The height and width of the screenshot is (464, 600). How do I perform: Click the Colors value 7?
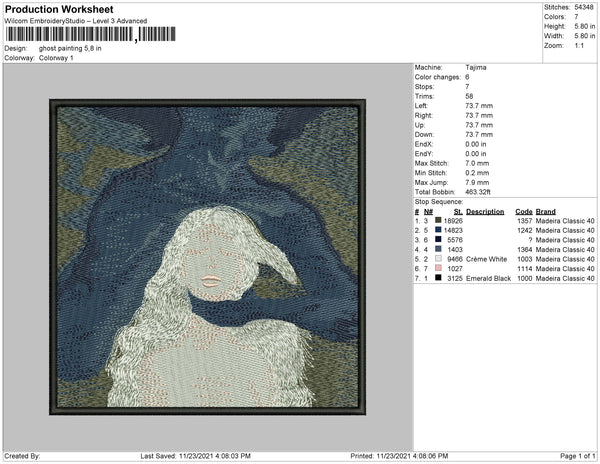coord(576,17)
